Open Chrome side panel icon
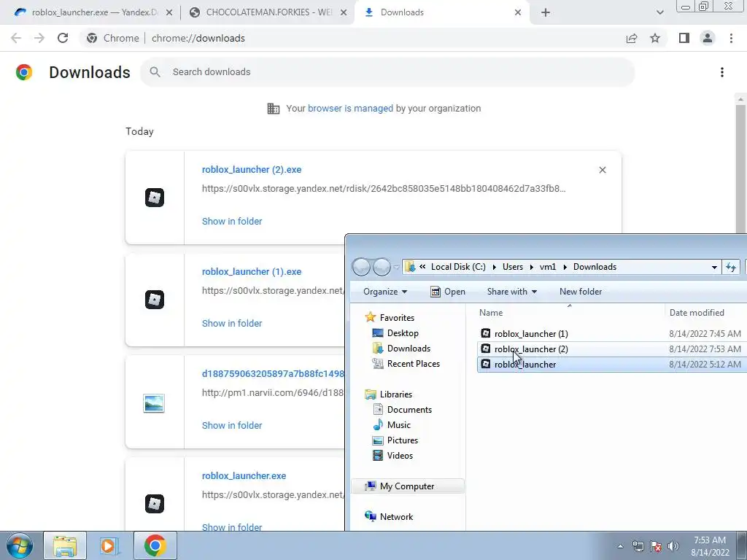 684,38
